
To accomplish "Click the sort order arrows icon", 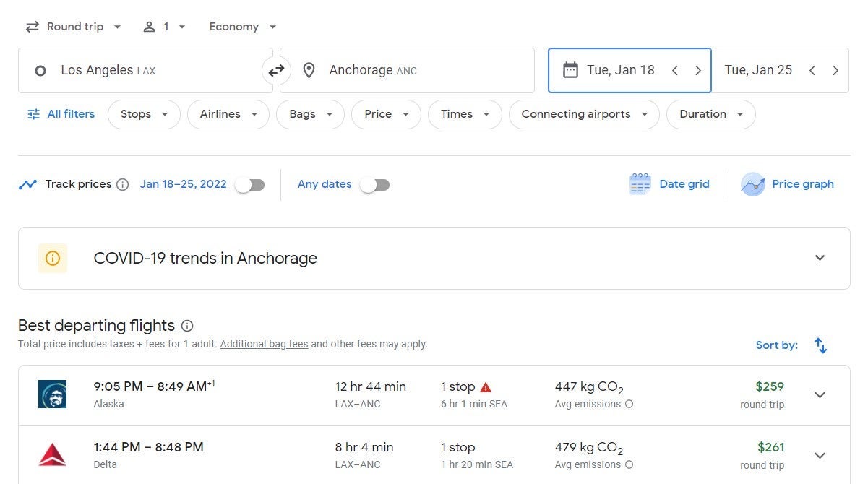I will [x=820, y=345].
